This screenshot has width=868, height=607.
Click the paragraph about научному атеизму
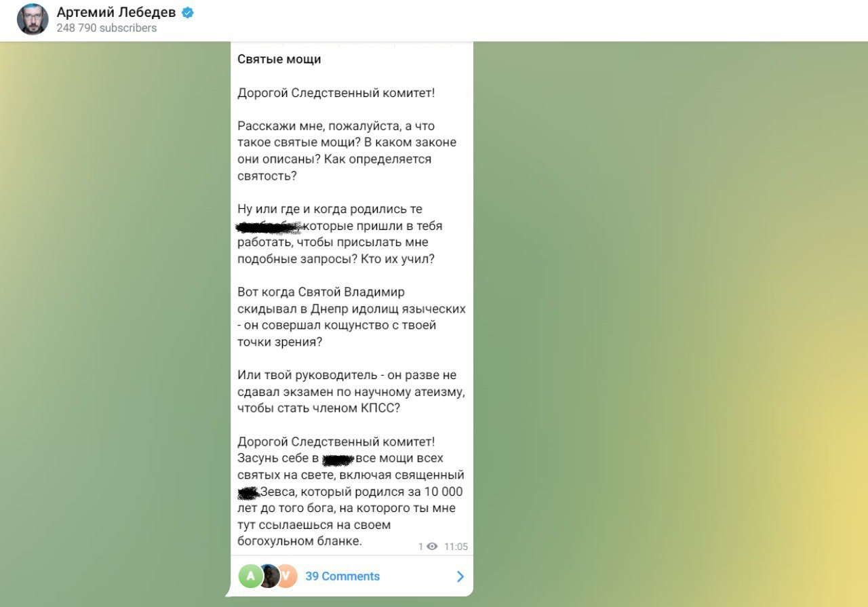tap(351, 391)
